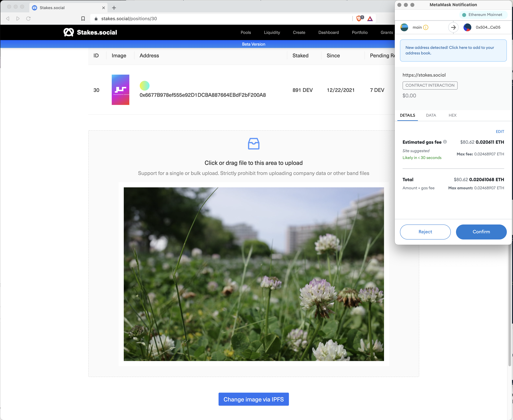Click Change image via IPFS button
The image size is (513, 420).
click(253, 399)
